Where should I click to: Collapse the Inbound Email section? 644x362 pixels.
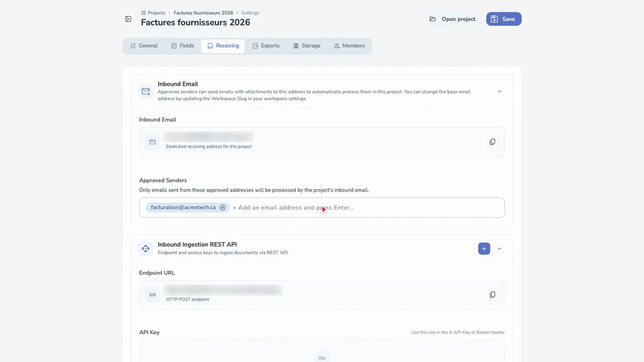[x=500, y=92]
